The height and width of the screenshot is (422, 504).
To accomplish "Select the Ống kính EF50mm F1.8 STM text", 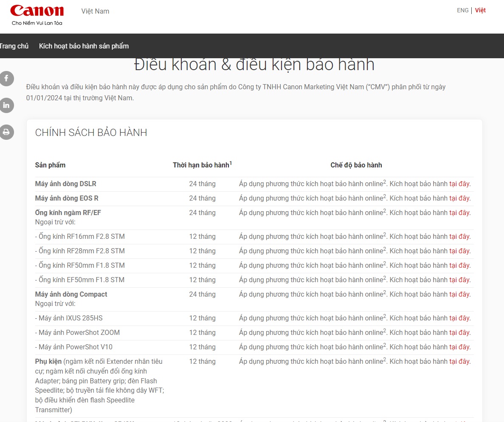I will (x=82, y=280).
